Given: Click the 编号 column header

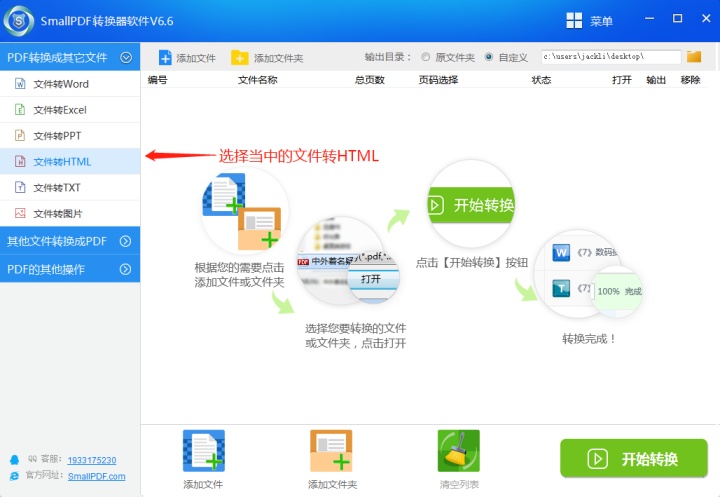Looking at the screenshot, I should [x=158, y=80].
